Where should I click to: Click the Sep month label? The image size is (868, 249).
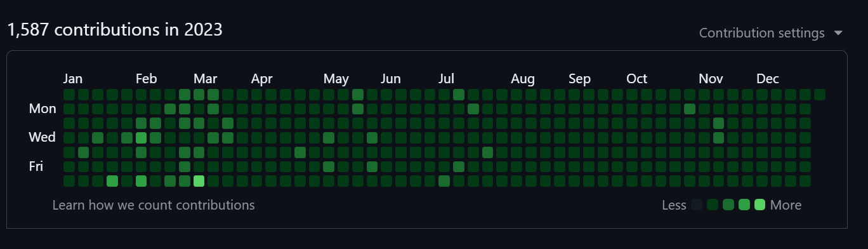tap(579, 79)
